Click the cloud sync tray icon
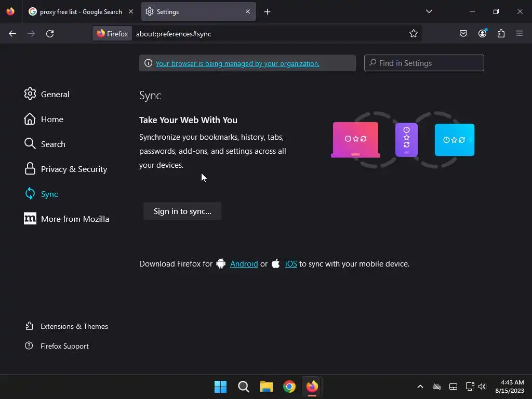 click(x=436, y=387)
